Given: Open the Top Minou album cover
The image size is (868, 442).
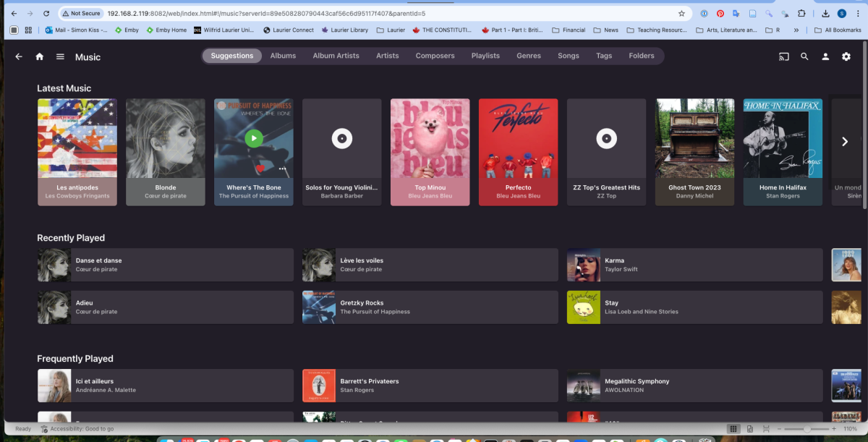Looking at the screenshot, I should click(x=430, y=138).
